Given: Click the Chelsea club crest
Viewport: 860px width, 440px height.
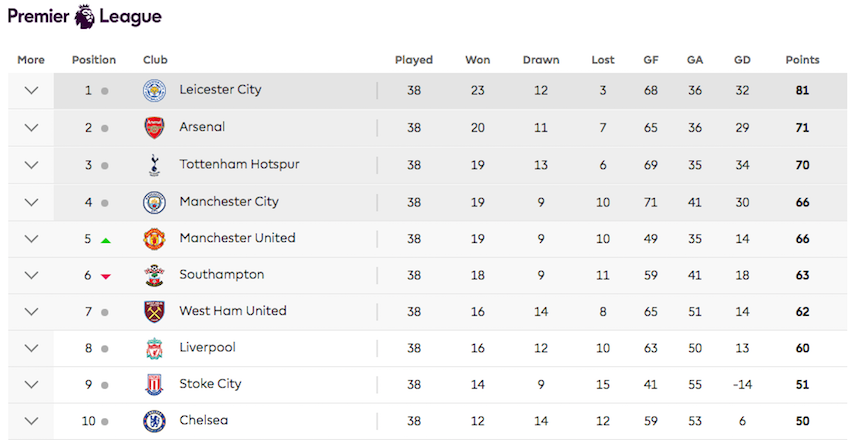Looking at the screenshot, I should pos(154,421).
